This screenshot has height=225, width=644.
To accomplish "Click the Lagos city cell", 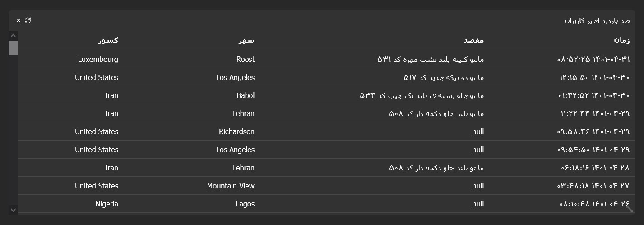I will click(245, 204).
